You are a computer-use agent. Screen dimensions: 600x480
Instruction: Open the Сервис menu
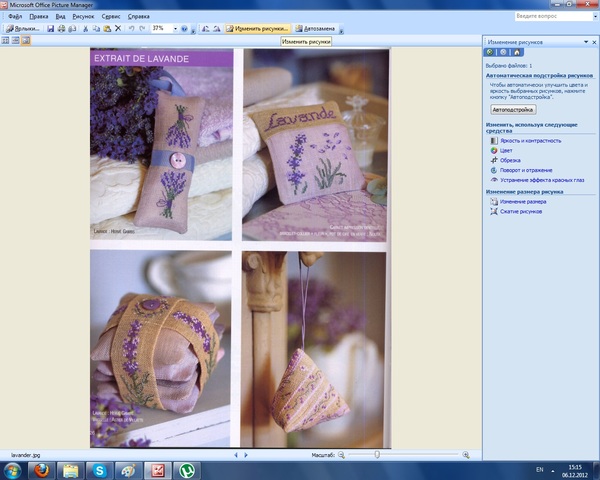point(111,17)
